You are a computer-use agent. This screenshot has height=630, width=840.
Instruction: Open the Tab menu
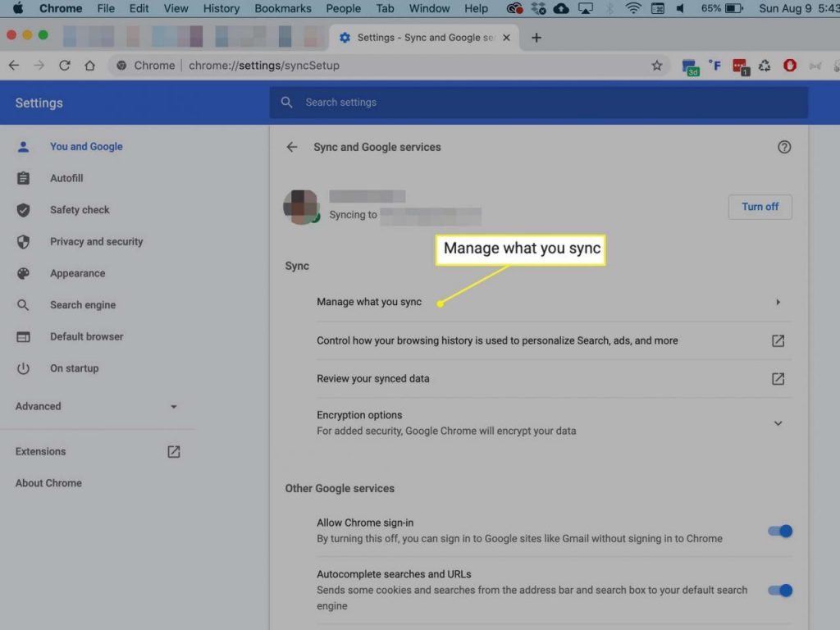click(x=385, y=8)
